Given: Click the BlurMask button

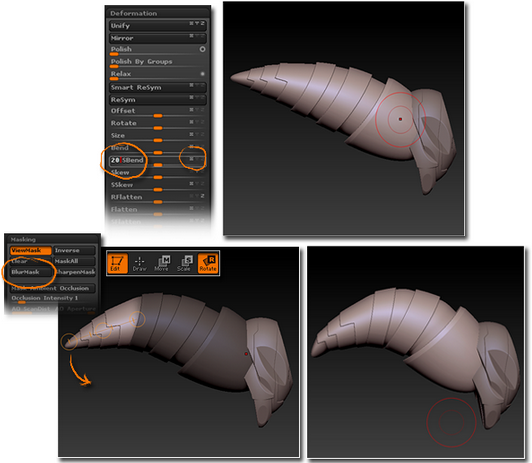Looking at the screenshot, I should coord(31,272).
